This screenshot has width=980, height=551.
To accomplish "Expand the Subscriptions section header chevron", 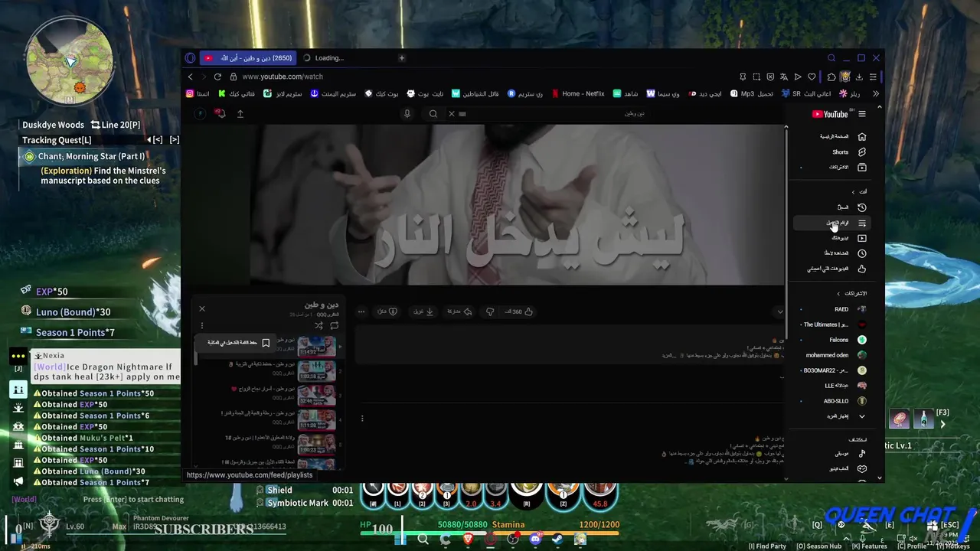I will pos(838,293).
